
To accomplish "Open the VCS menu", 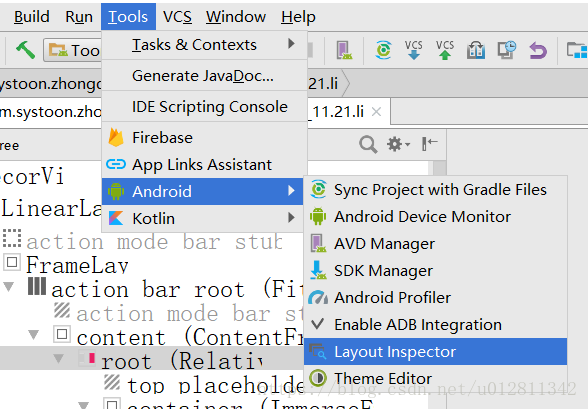I will (x=177, y=17).
